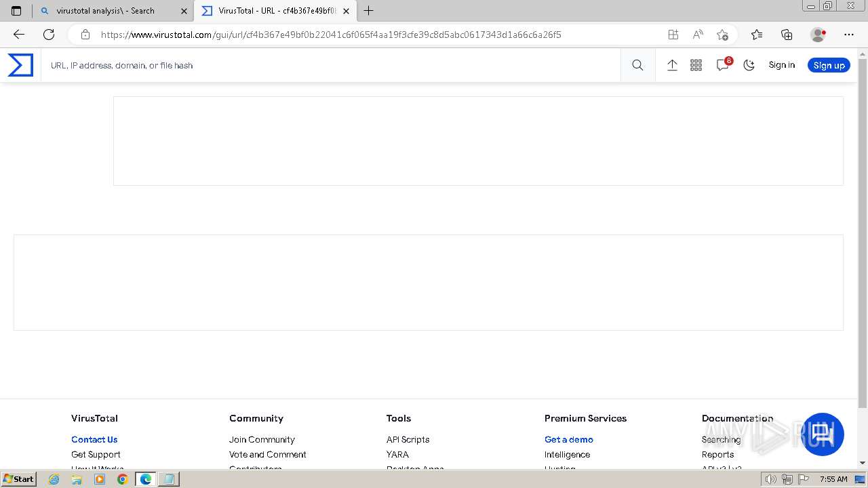Screen dimensions: 868x488
Task: Click the Action Center flag tray icon
Action: [x=805, y=479]
